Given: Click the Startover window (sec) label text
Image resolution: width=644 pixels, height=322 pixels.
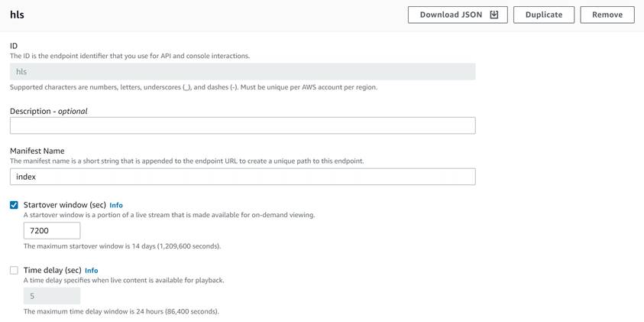Looking at the screenshot, I should 65,205.
